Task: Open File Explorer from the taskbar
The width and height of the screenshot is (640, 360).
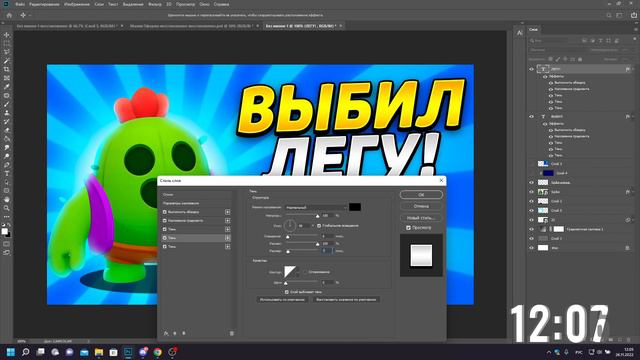Action: point(99,352)
